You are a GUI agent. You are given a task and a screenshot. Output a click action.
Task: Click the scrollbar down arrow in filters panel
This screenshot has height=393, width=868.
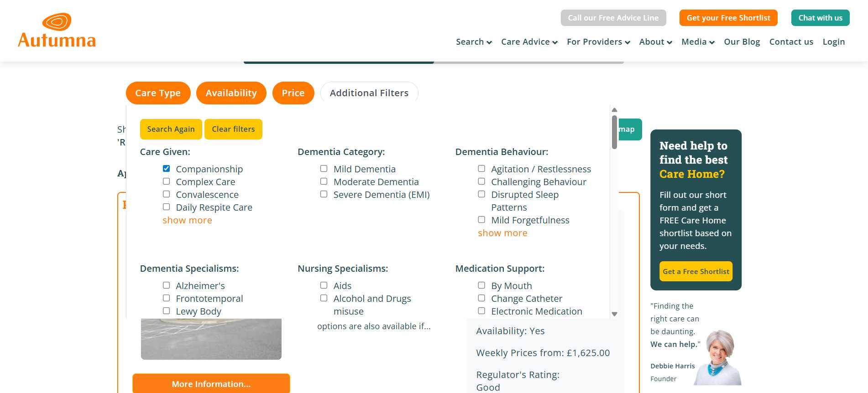click(614, 314)
